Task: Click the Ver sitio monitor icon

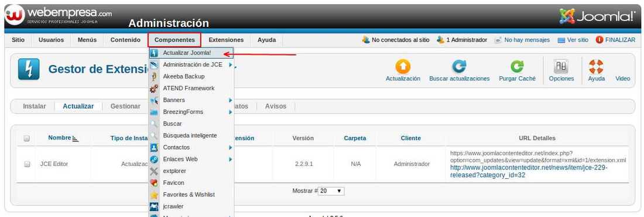Action: tap(561, 40)
